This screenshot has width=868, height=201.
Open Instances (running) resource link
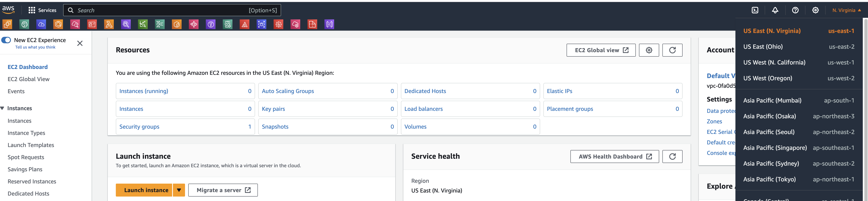click(x=143, y=91)
